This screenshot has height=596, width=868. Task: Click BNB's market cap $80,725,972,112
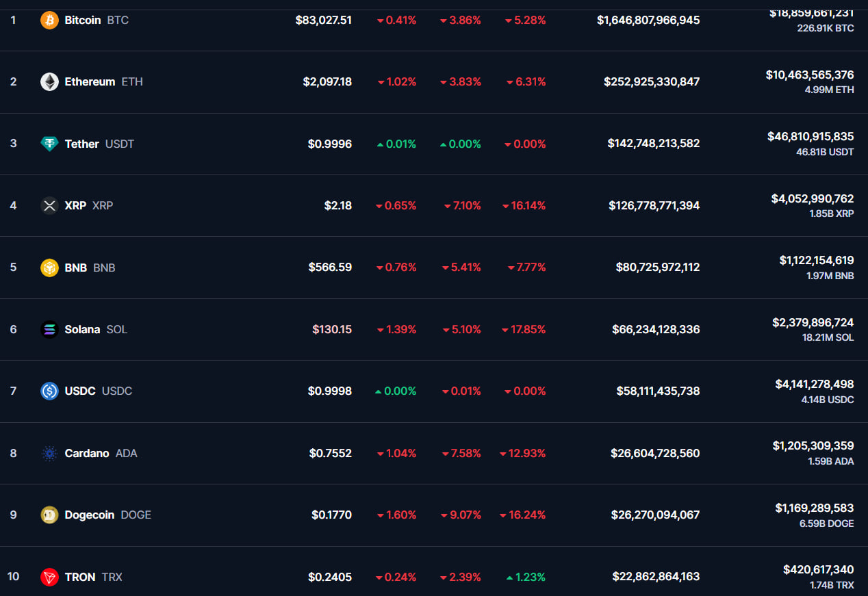[x=658, y=268]
